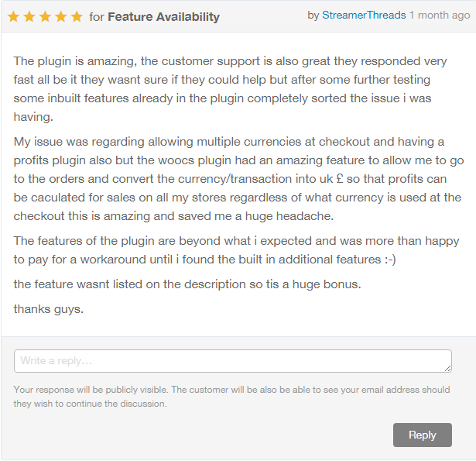Click the gray Reply button
Viewport: 476px width, 461px height.
[423, 435]
